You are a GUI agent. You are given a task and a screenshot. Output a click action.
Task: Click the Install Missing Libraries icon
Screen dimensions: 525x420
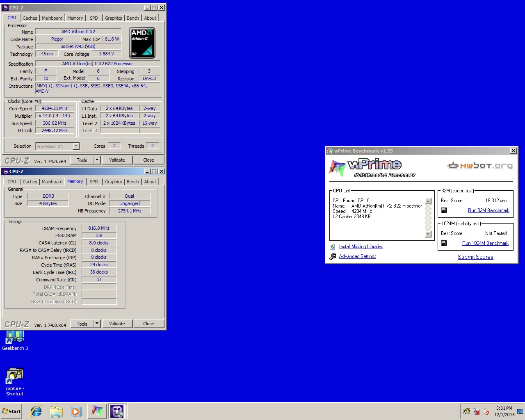(332, 247)
